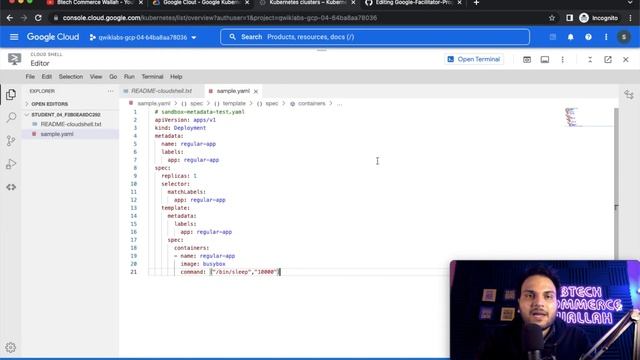Screen dimensions: 640x360
Task: Show the Explorer view in activity bar
Action: click(11, 95)
